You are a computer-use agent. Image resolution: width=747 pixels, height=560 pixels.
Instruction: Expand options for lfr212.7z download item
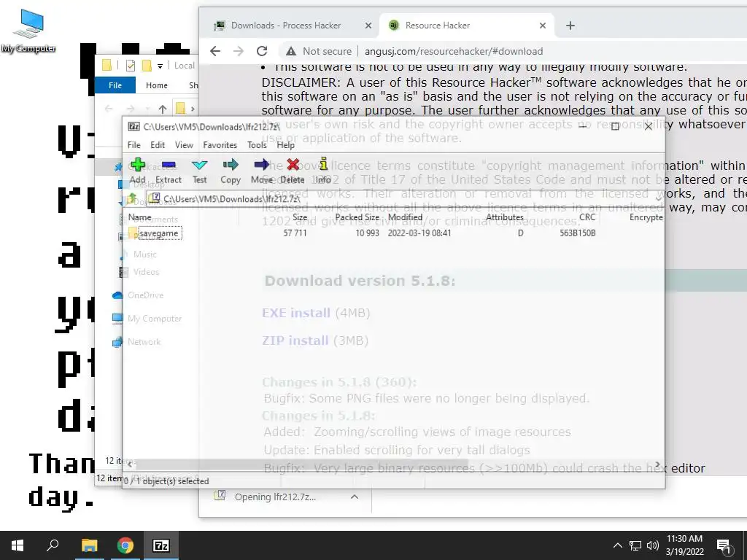point(355,497)
